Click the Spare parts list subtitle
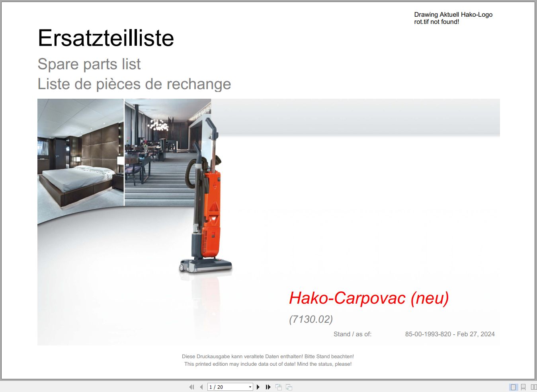Image resolution: width=537 pixels, height=392 pixels. 89,64
